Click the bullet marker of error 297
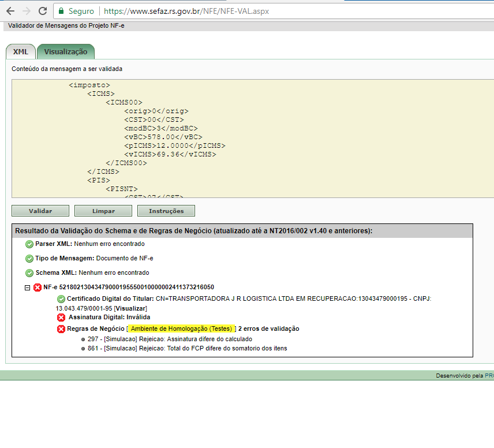This screenshot has width=494, height=448. click(83, 339)
